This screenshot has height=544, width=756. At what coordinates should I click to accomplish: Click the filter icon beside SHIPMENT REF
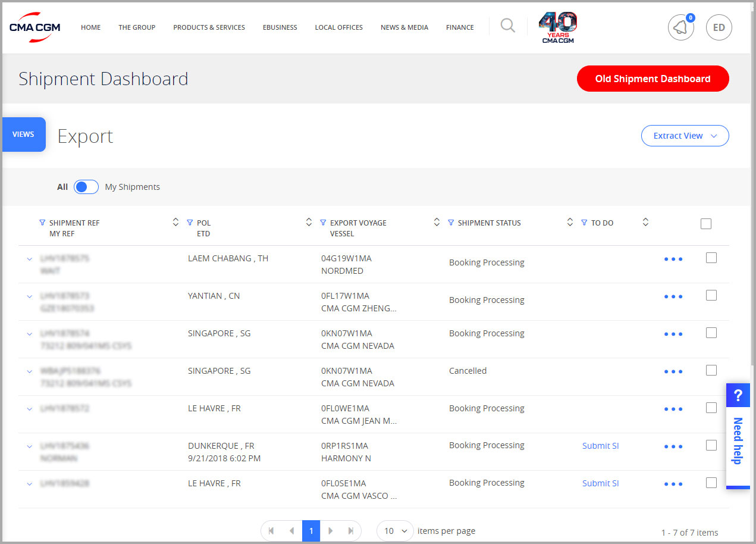pos(42,223)
